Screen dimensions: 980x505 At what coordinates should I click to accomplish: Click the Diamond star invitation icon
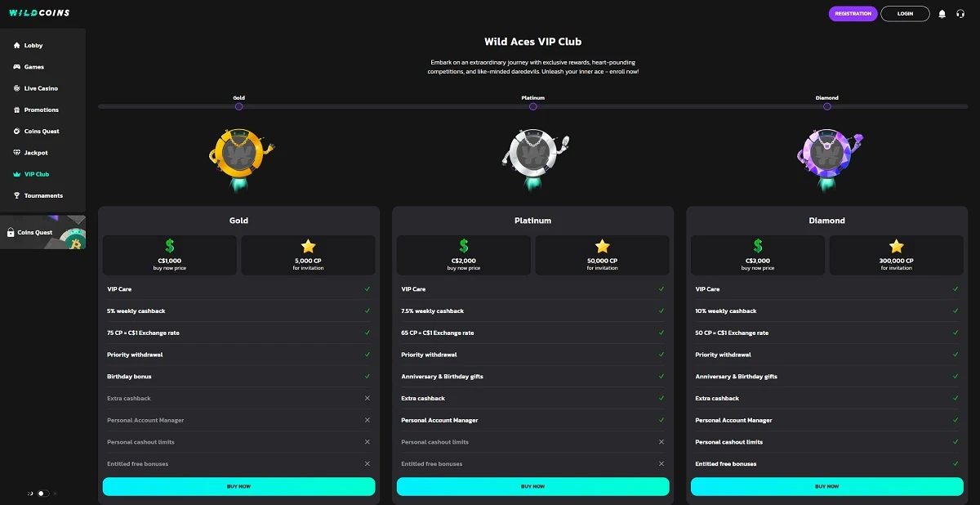897,246
